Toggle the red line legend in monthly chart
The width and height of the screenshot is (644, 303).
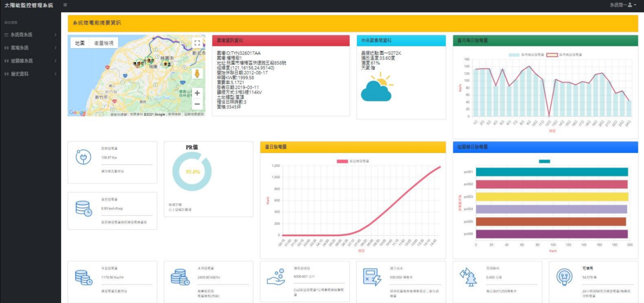click(552, 55)
